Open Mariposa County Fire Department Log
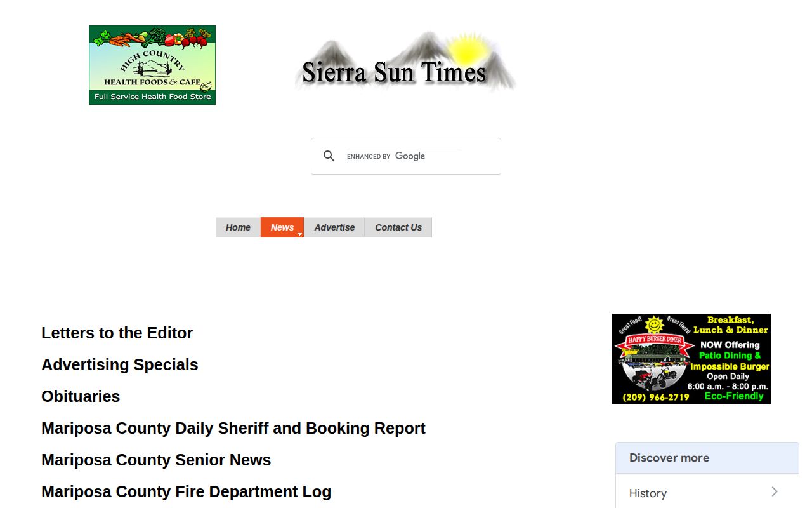Viewport: 812px width, 508px height. [186, 491]
